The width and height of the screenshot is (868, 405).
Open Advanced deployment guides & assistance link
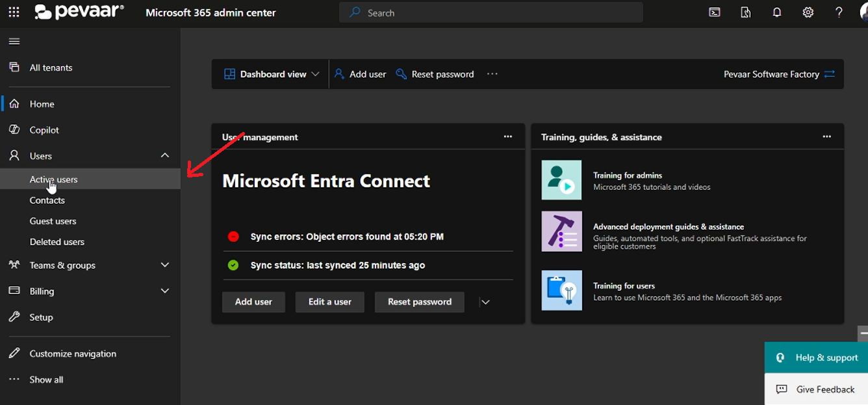point(669,227)
